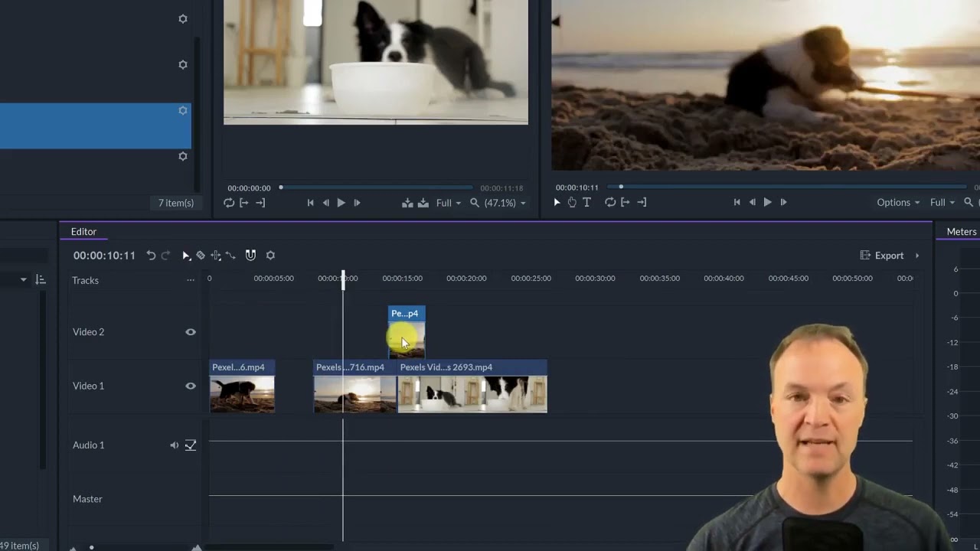Click the Trimmer duration 00:00:11:18

coord(501,188)
